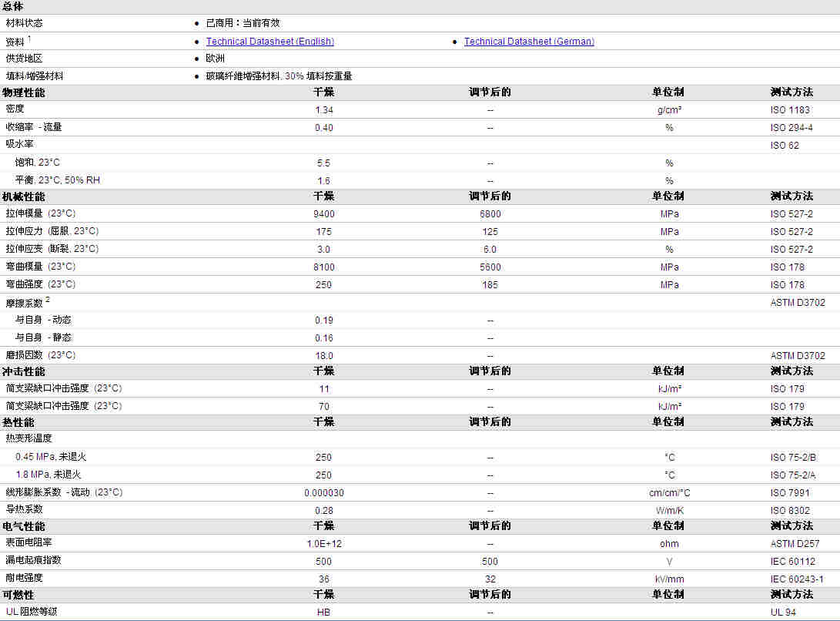Select expansion coefficient value 0.000030
Viewport: 840px width, 621px height.
[x=323, y=493]
